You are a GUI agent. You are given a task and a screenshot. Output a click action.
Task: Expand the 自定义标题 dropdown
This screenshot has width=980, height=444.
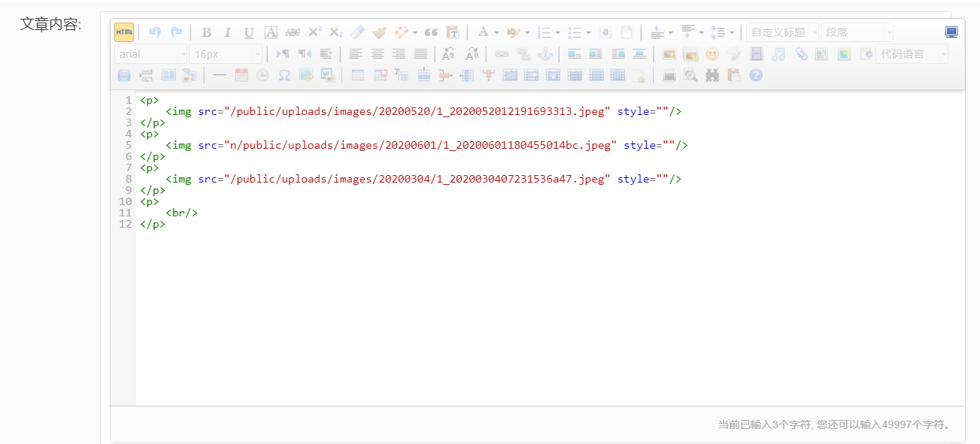coord(782,32)
